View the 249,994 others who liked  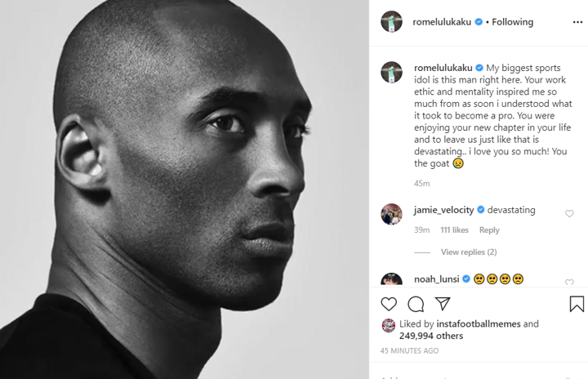[x=431, y=336]
